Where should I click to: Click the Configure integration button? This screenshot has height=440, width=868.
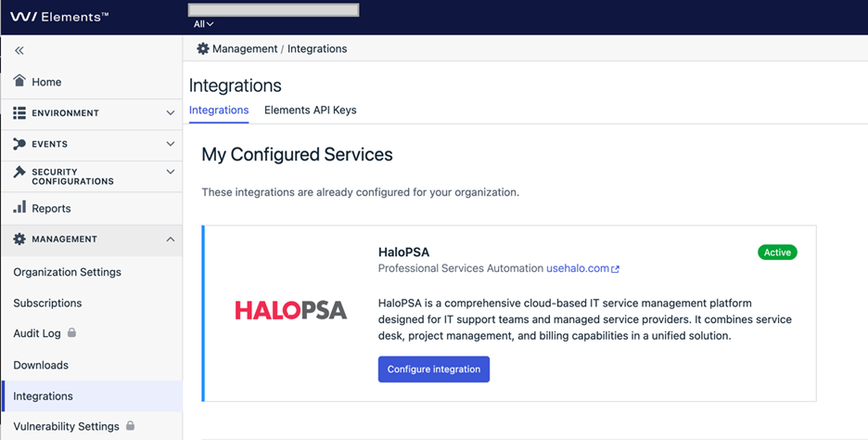(x=434, y=369)
